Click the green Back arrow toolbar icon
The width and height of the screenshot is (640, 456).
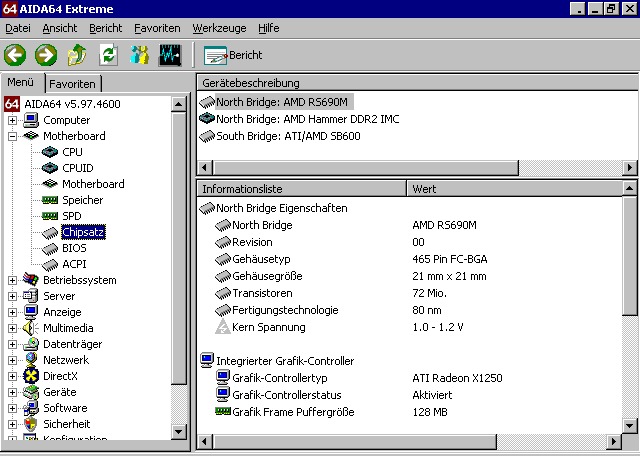pos(15,55)
